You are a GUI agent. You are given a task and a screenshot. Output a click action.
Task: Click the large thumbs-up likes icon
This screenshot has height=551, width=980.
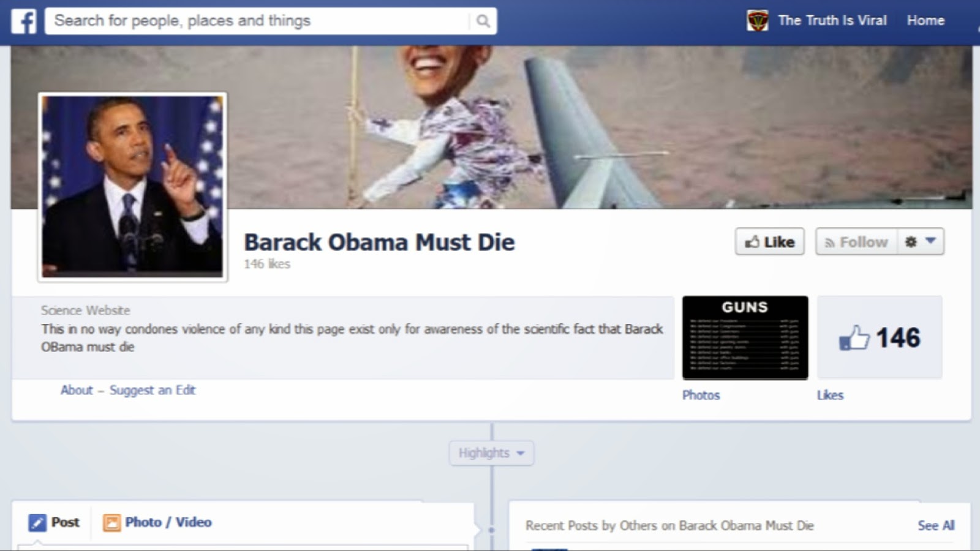[x=854, y=337]
